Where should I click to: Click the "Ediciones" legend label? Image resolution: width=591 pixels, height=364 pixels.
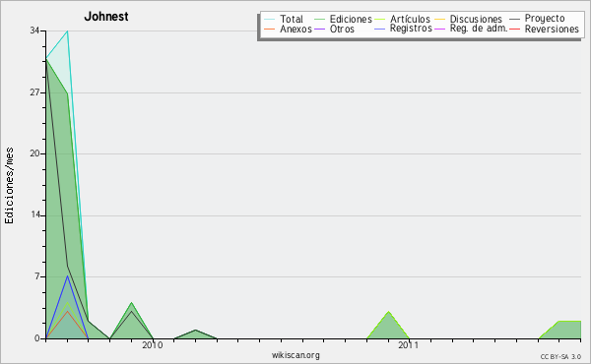351,19
